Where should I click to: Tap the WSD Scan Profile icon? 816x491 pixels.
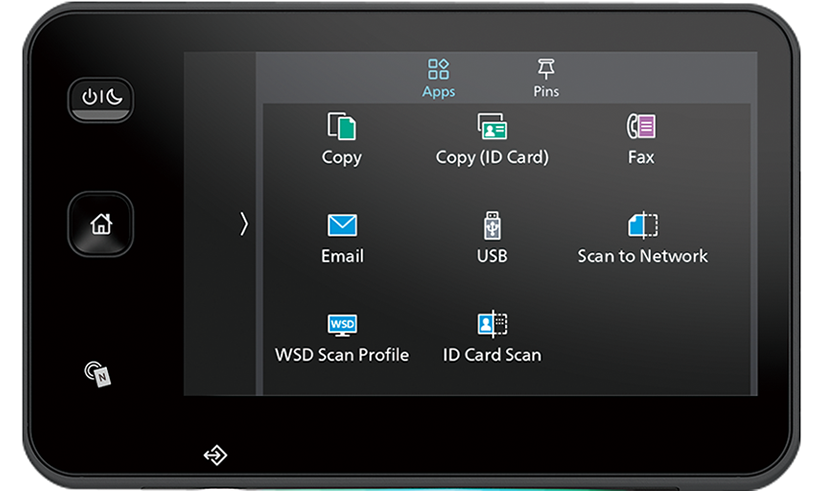coord(342,324)
